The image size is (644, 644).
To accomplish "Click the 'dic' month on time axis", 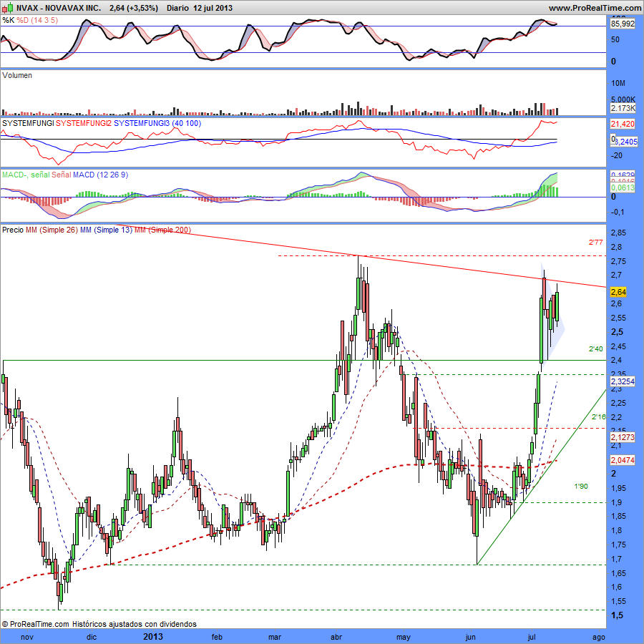I will [92, 637].
